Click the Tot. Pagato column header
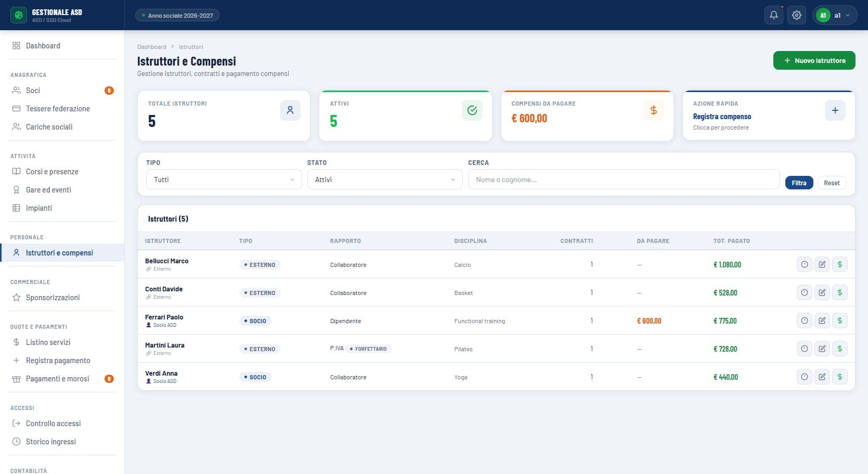Screen dimensions: 868x474 731,241
